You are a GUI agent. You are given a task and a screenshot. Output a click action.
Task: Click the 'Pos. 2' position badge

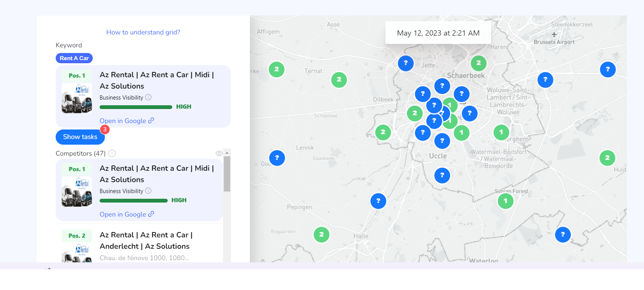[77, 235]
